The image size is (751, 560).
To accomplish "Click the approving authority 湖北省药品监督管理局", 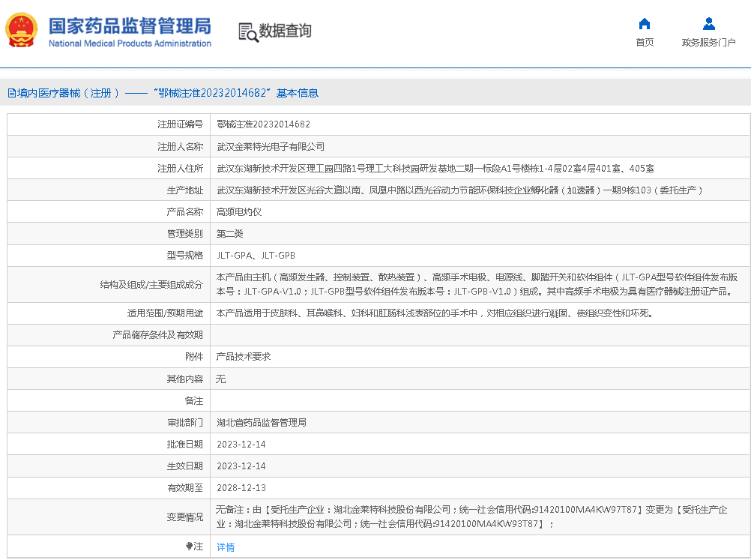I will 262,423.
